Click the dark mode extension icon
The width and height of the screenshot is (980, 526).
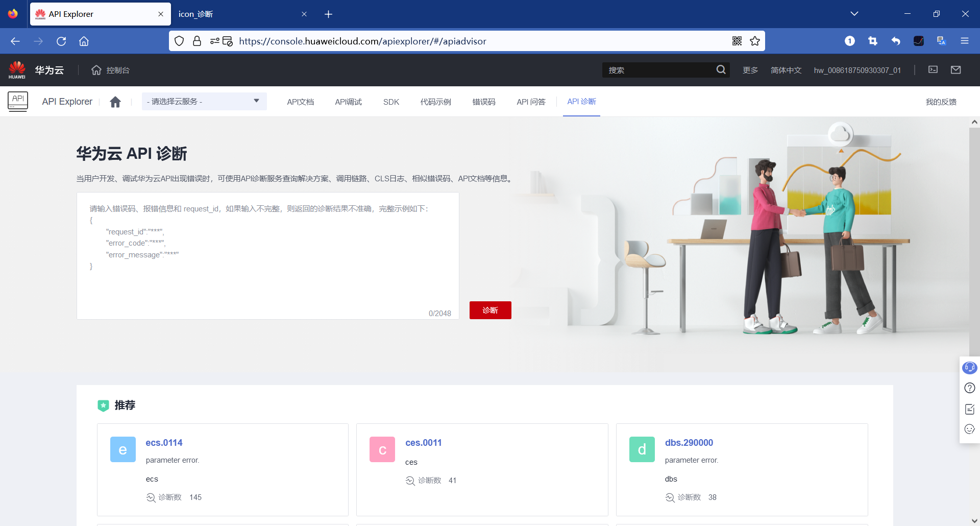[919, 41]
